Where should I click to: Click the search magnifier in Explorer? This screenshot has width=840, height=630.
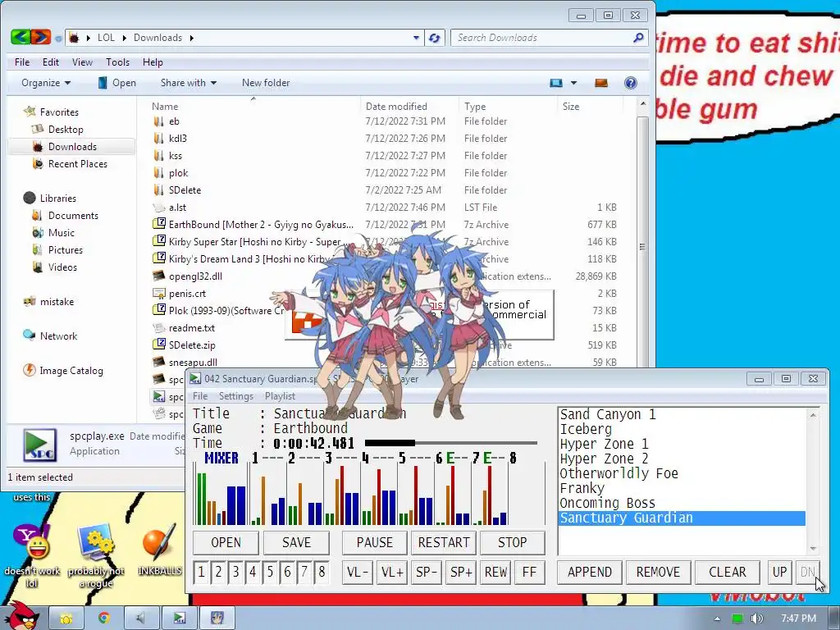coord(638,38)
